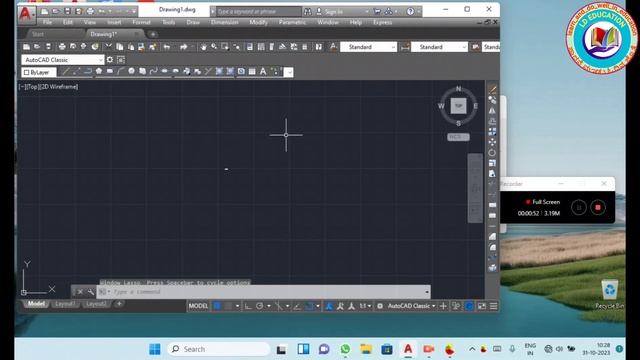
Task: Click the Customization menu icon in status bar
Action: coord(493,306)
